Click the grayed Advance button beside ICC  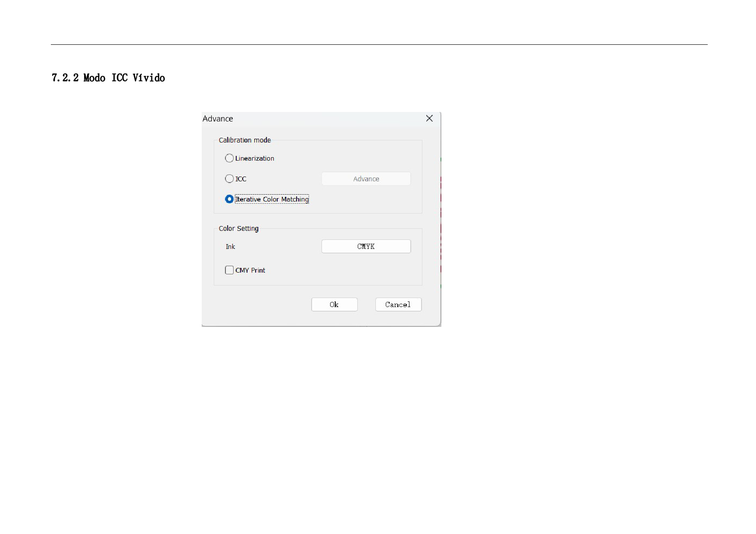point(366,179)
